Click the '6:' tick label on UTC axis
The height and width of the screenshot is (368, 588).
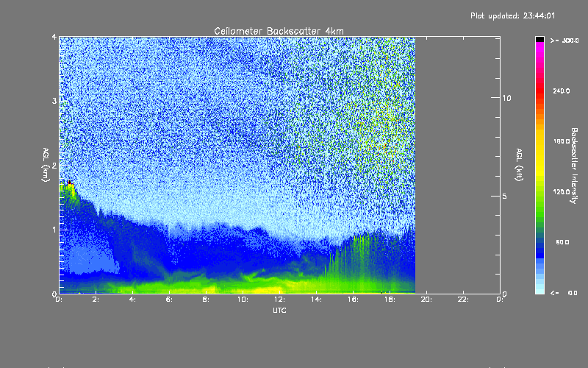(169, 300)
